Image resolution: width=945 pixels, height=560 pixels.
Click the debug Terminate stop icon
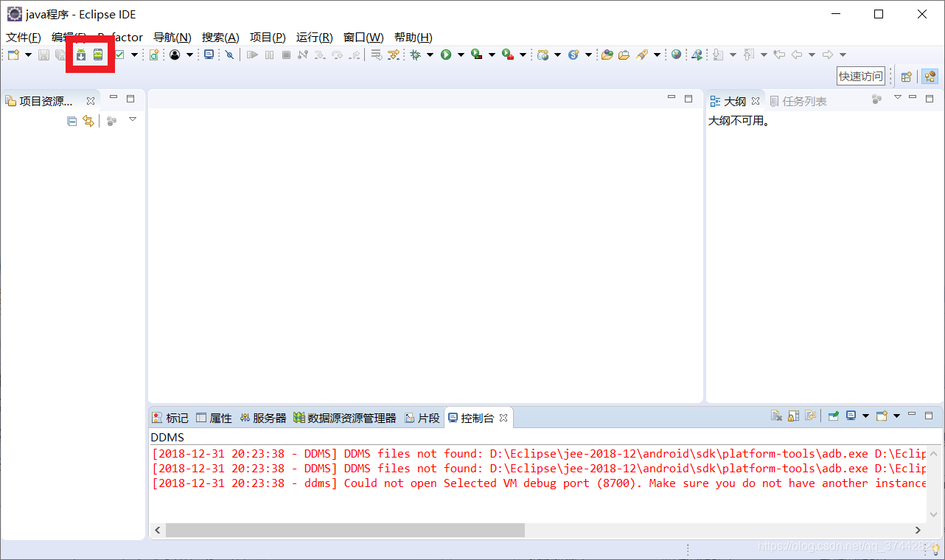(x=286, y=55)
